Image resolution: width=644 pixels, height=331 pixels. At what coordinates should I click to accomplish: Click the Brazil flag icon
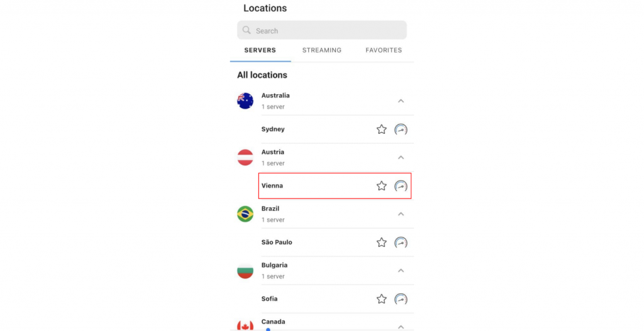[x=245, y=214]
